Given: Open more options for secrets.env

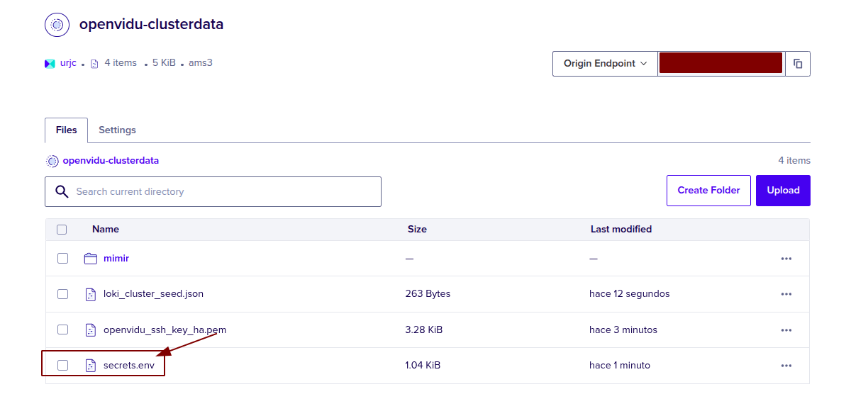Looking at the screenshot, I should pyautogui.click(x=786, y=366).
